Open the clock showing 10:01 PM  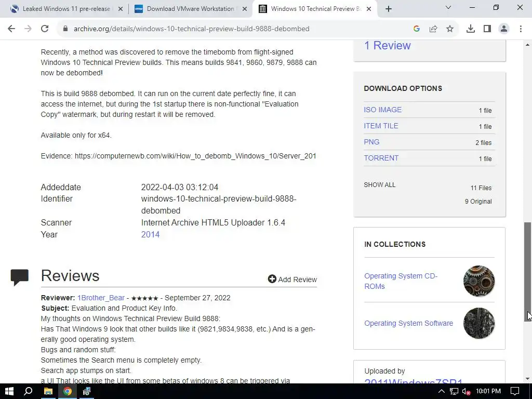click(488, 391)
